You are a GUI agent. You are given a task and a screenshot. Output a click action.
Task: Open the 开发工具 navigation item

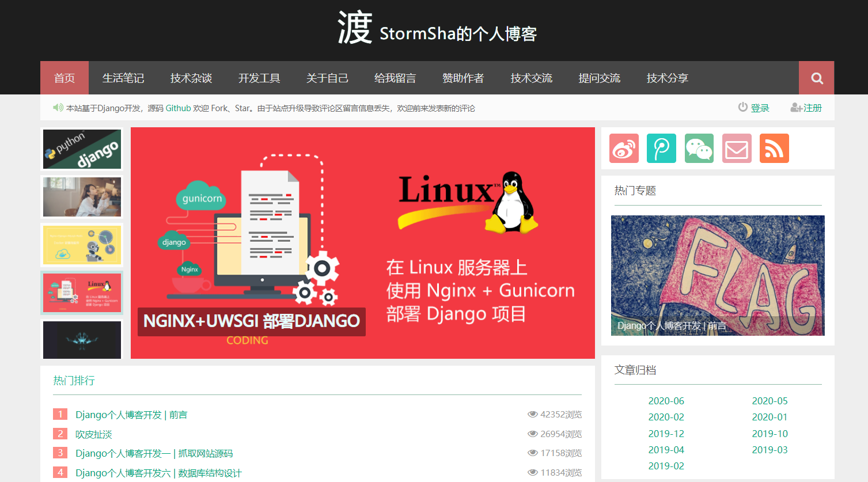click(x=259, y=78)
